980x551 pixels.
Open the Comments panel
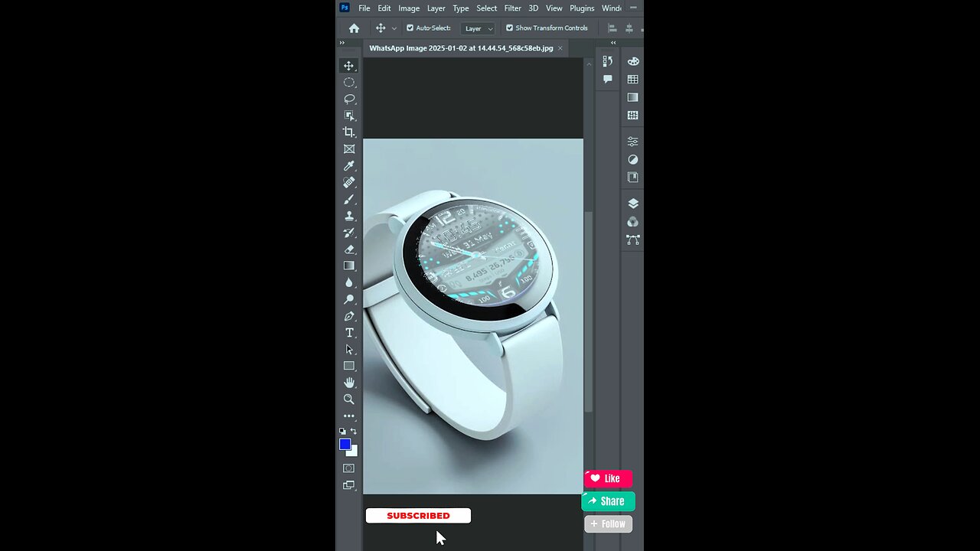(x=608, y=79)
